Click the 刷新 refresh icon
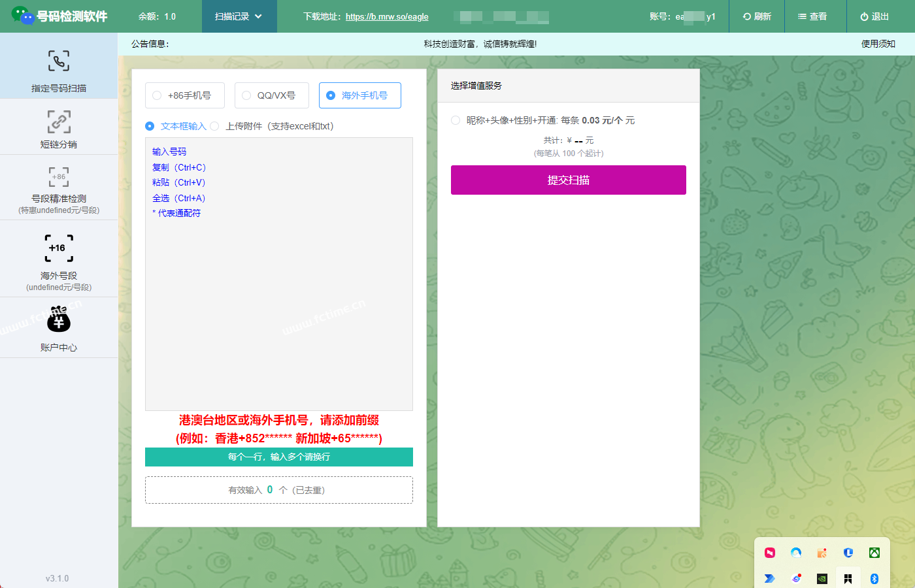This screenshot has width=915, height=588. [756, 16]
